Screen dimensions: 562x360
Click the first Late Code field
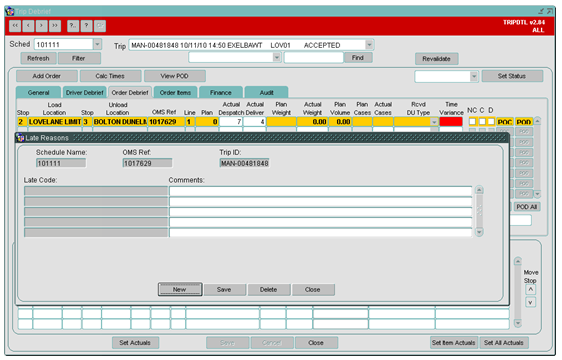pos(96,191)
